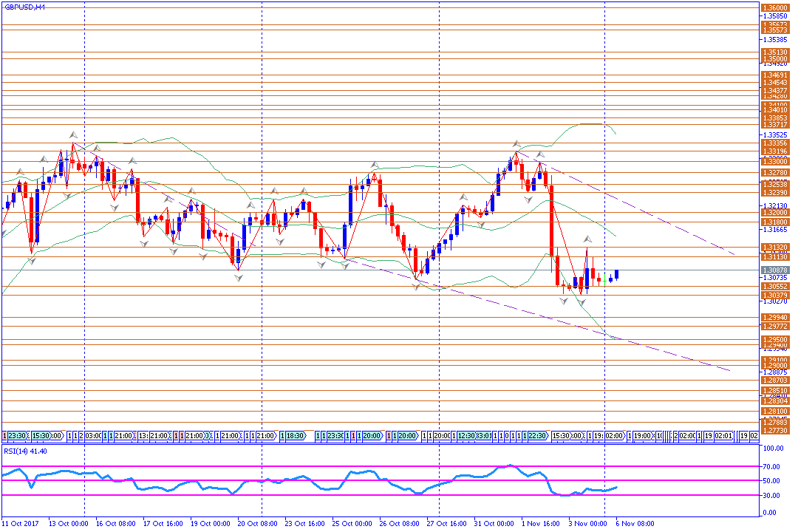Click the 1.36000 price level label

coord(774,6)
